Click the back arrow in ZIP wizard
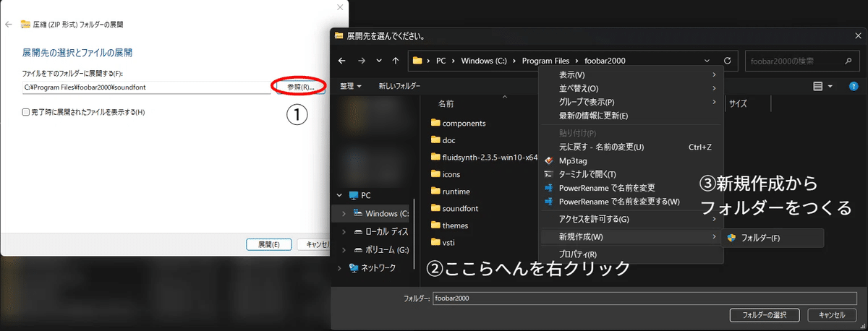868x331 pixels. (x=9, y=24)
